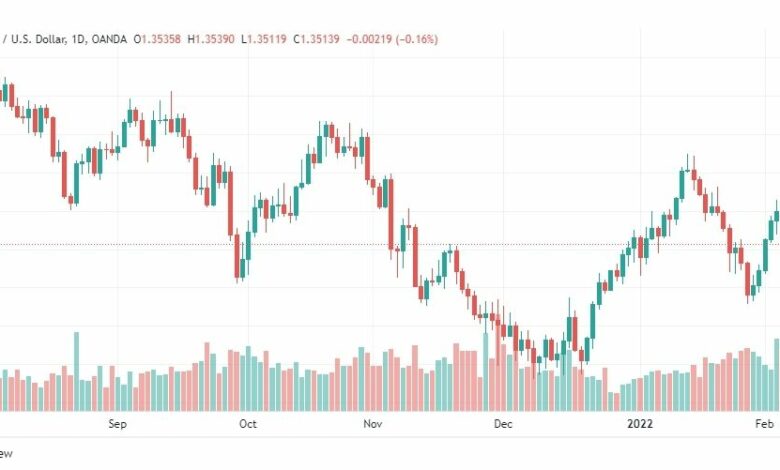The width and height of the screenshot is (780, 470).
Task: Click the tallest teal volume bar in late August
Action: click(77, 372)
